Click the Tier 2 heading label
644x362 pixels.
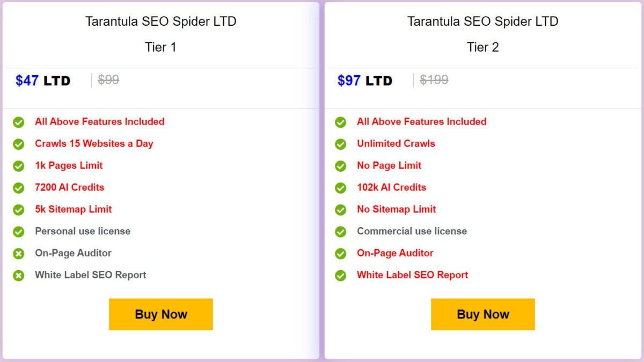(x=482, y=47)
